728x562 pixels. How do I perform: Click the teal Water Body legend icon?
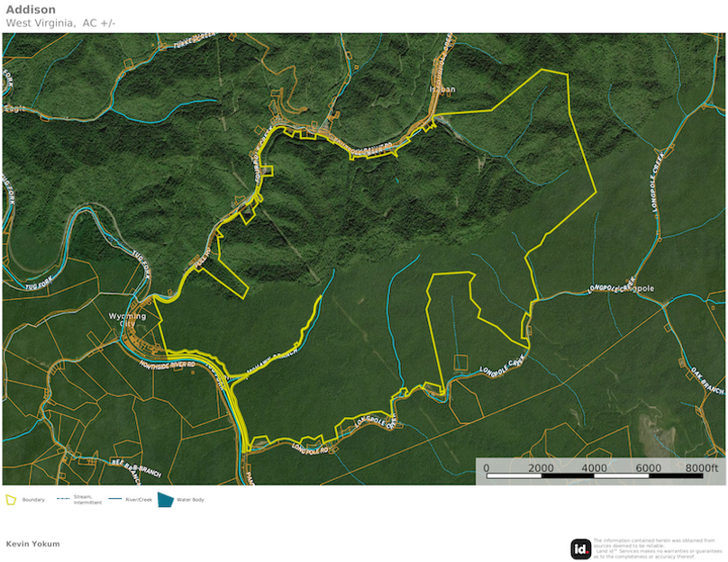(x=166, y=497)
